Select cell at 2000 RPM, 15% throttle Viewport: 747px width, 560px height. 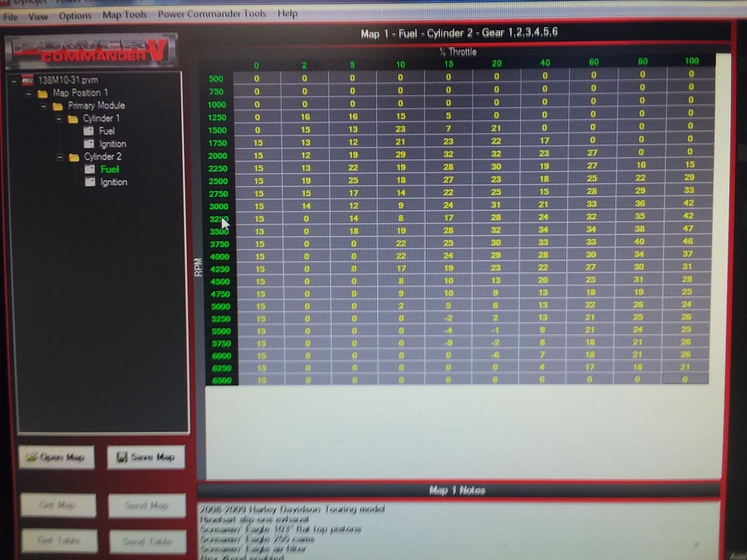click(x=448, y=154)
